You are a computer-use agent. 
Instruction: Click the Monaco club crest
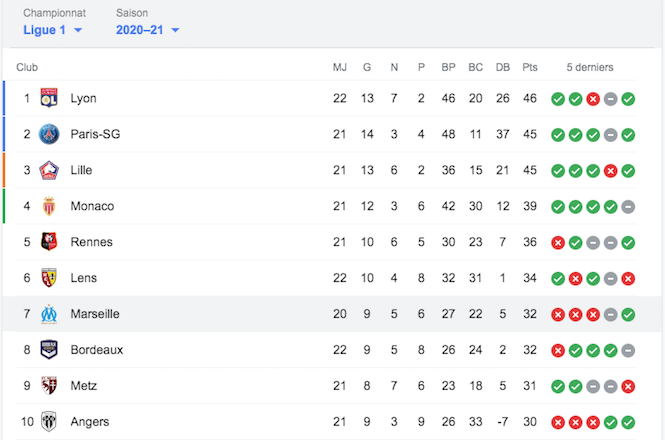pos(49,206)
